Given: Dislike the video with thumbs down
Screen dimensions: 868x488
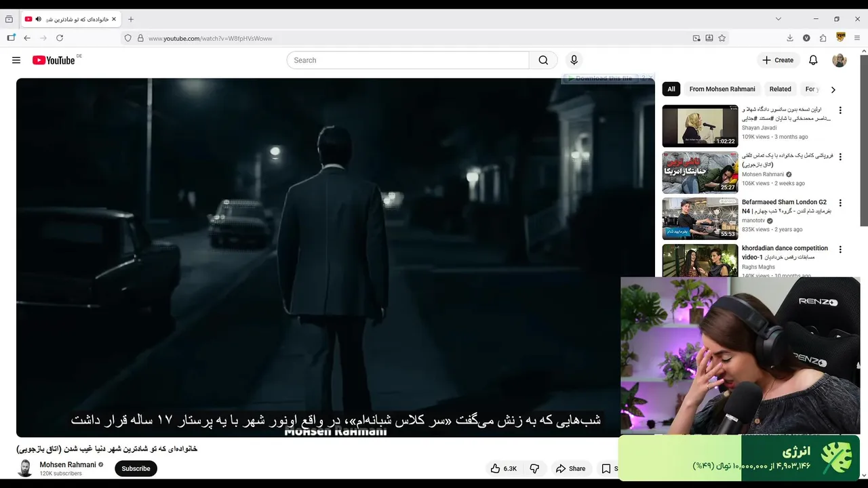Looking at the screenshot, I should [x=534, y=468].
